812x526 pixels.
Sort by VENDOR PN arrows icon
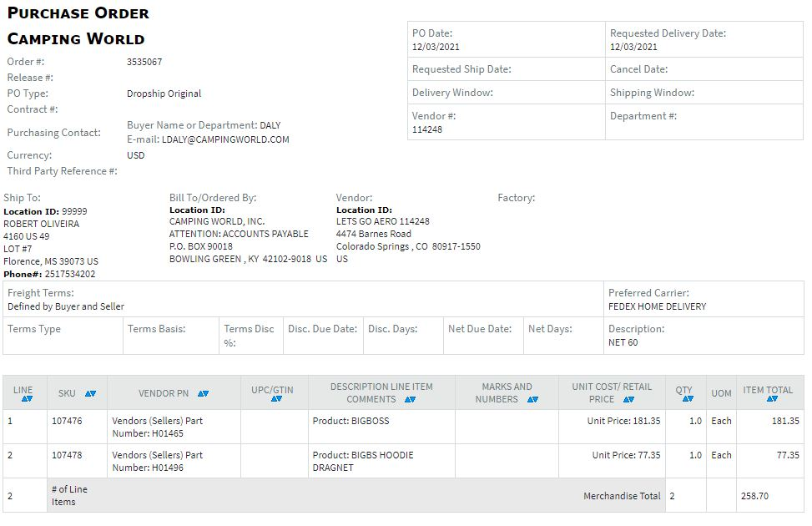[203, 393]
